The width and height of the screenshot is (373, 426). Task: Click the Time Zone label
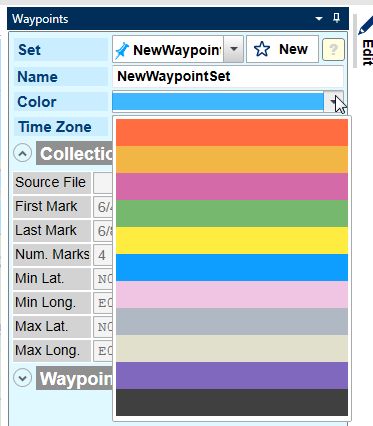(x=55, y=127)
